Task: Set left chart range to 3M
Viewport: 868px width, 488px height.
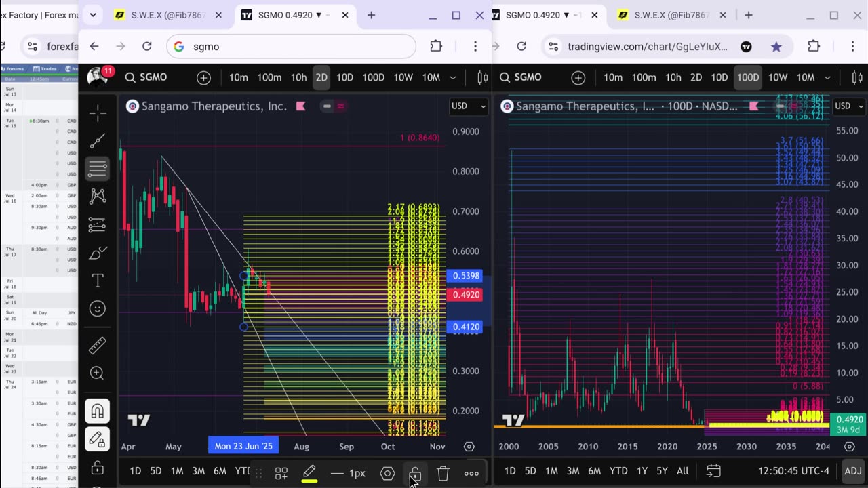Action: [x=198, y=472]
